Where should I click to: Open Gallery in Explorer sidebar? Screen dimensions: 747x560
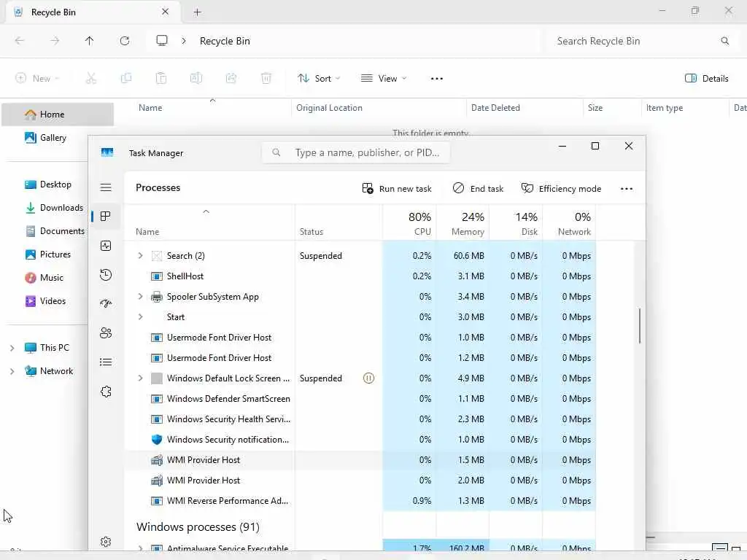tap(46, 138)
